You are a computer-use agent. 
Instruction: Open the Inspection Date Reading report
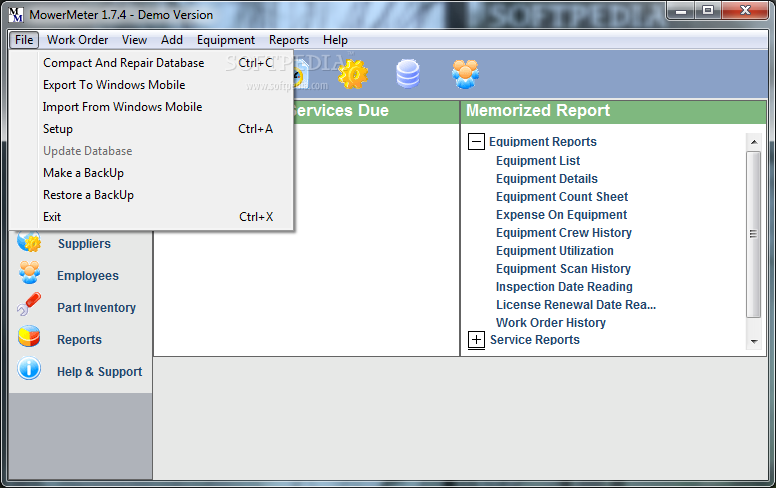point(564,287)
